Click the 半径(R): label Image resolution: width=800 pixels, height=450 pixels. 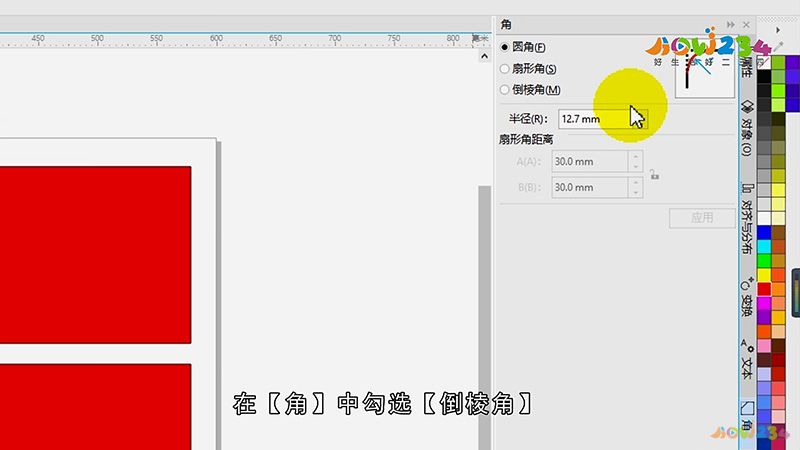point(528,119)
